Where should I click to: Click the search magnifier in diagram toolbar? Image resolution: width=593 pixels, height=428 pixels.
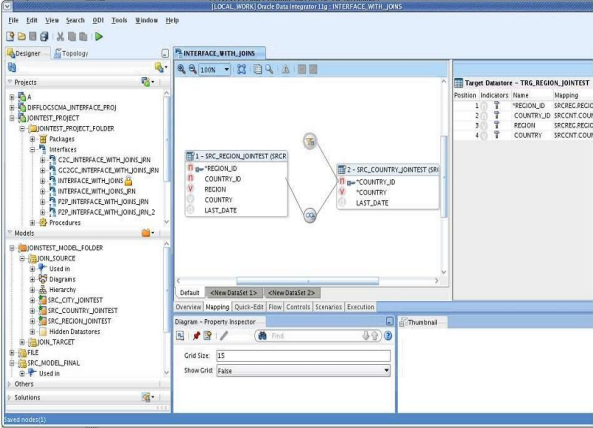269,69
